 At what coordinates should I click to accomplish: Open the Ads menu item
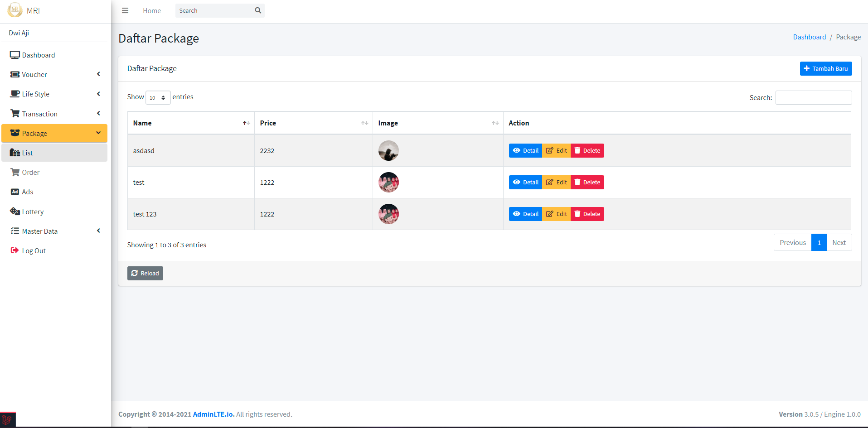[x=54, y=192]
